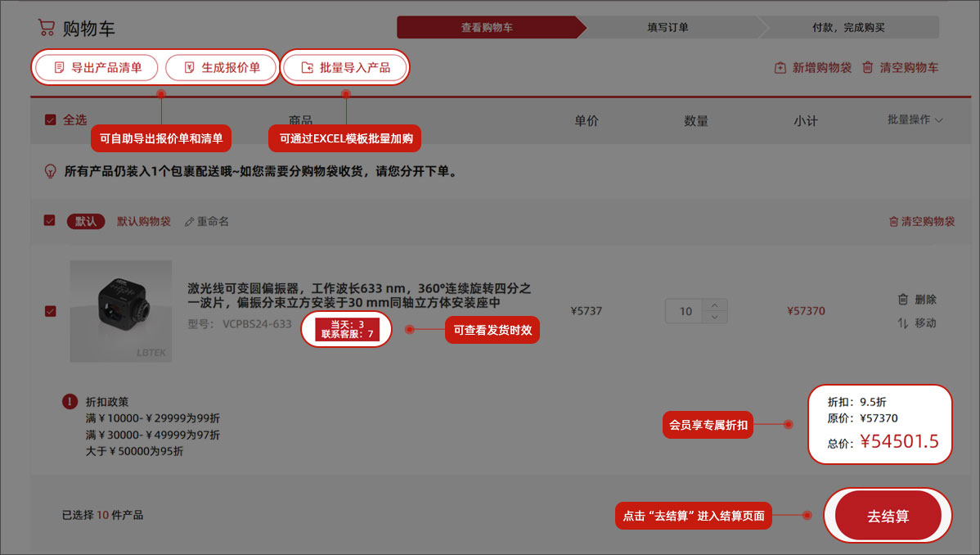Click the trash icon next to 删除
This screenshot has height=555, width=980.
coord(903,300)
